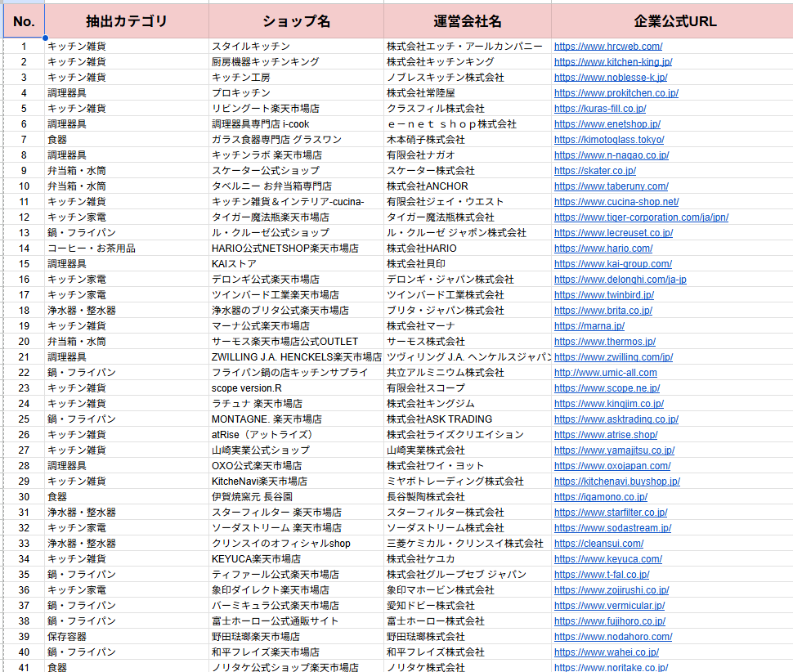
Task: Select the cell scope version.R
Action: click(x=297, y=388)
